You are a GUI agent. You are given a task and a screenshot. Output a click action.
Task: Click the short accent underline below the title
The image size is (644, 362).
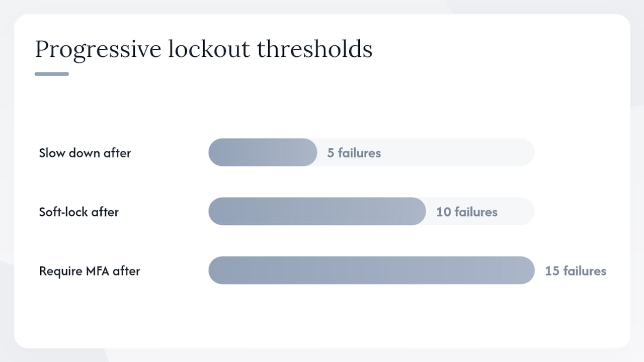point(52,74)
